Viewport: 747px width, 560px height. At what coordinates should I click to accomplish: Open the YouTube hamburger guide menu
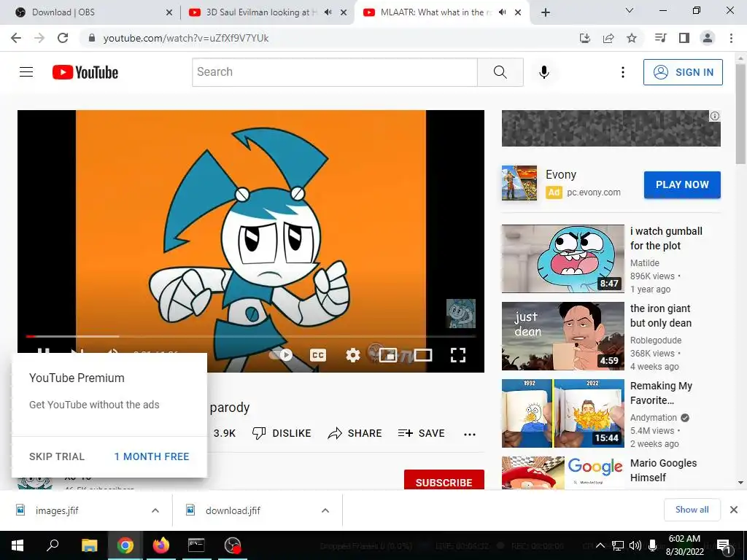pyautogui.click(x=26, y=72)
